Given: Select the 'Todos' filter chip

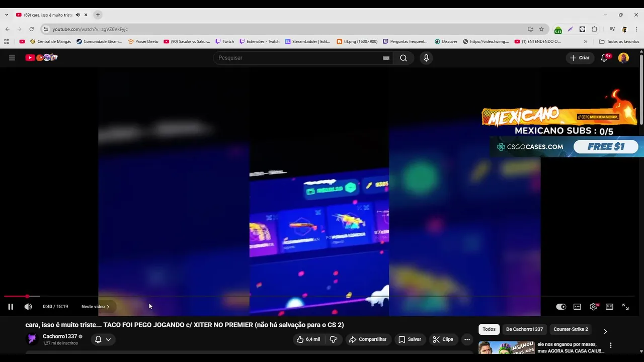Looking at the screenshot, I should (x=489, y=329).
